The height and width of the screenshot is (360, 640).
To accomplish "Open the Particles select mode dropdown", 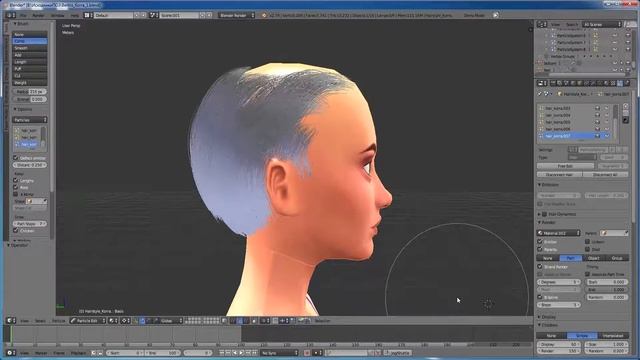I will coord(29,120).
